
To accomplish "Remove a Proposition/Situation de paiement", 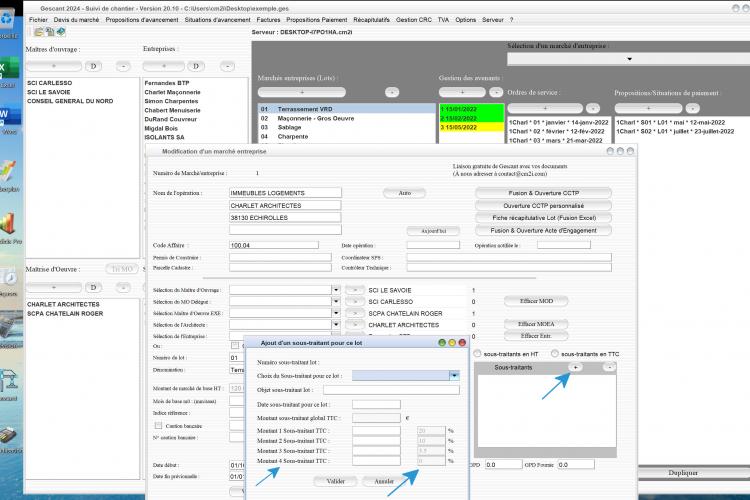I will click(x=692, y=108).
